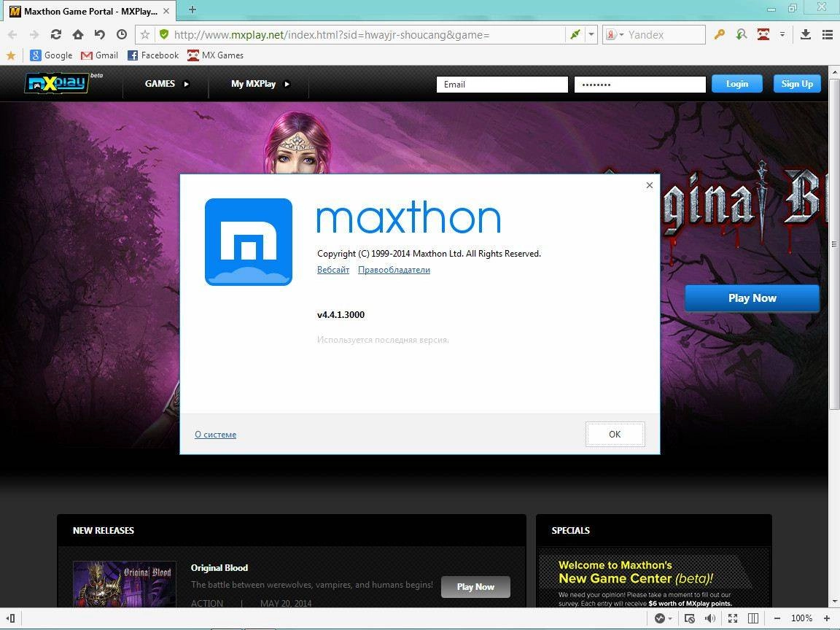Click the Email input field
This screenshot has height=630, width=840.
point(502,84)
